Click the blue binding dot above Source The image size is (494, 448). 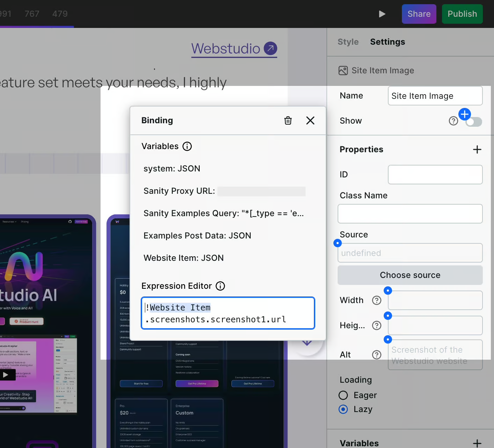coord(337,243)
